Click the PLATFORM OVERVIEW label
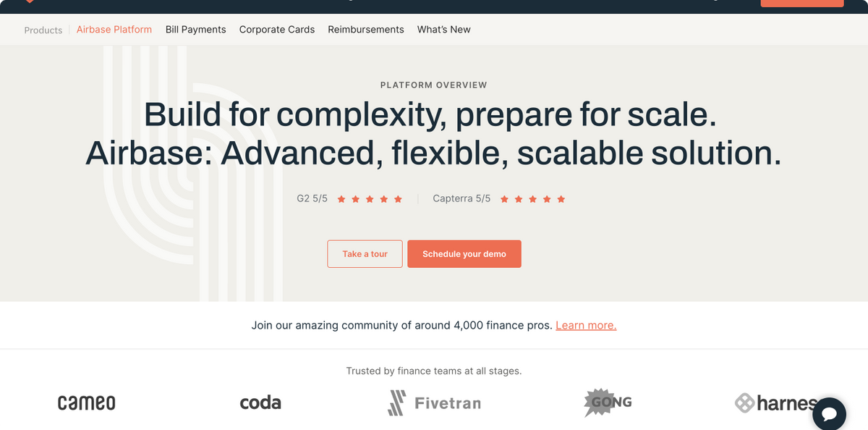 tap(434, 85)
